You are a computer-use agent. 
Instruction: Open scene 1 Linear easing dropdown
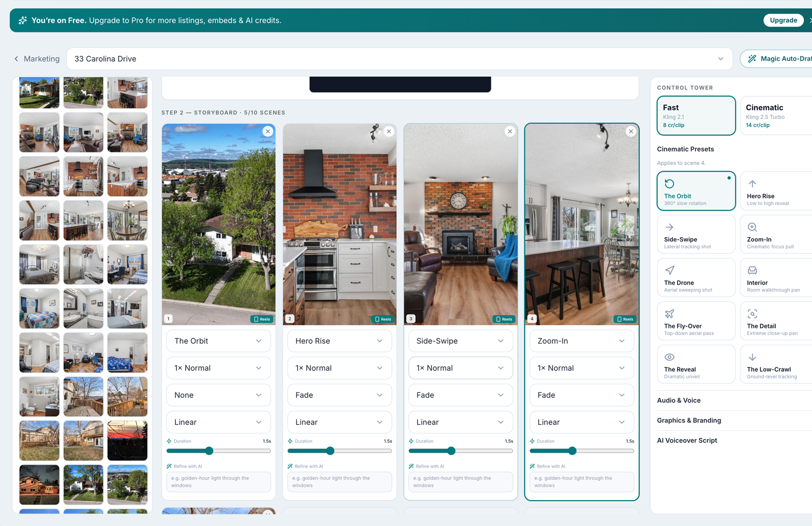coord(219,422)
